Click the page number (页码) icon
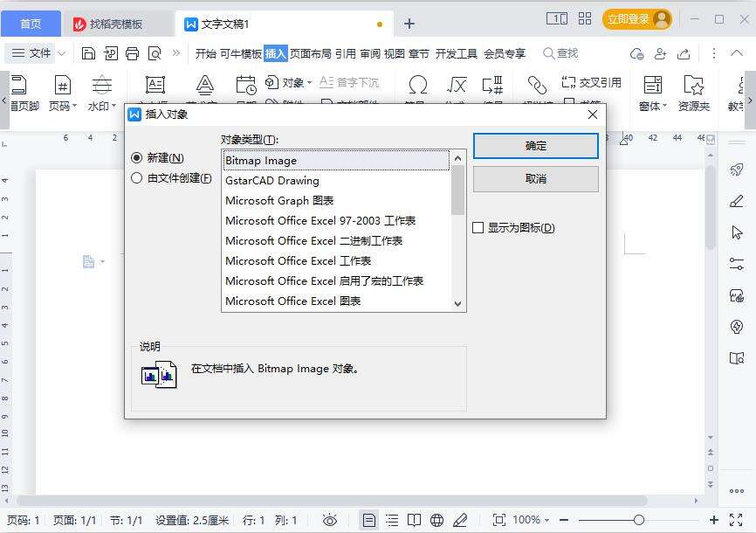756x533 pixels. [62, 85]
